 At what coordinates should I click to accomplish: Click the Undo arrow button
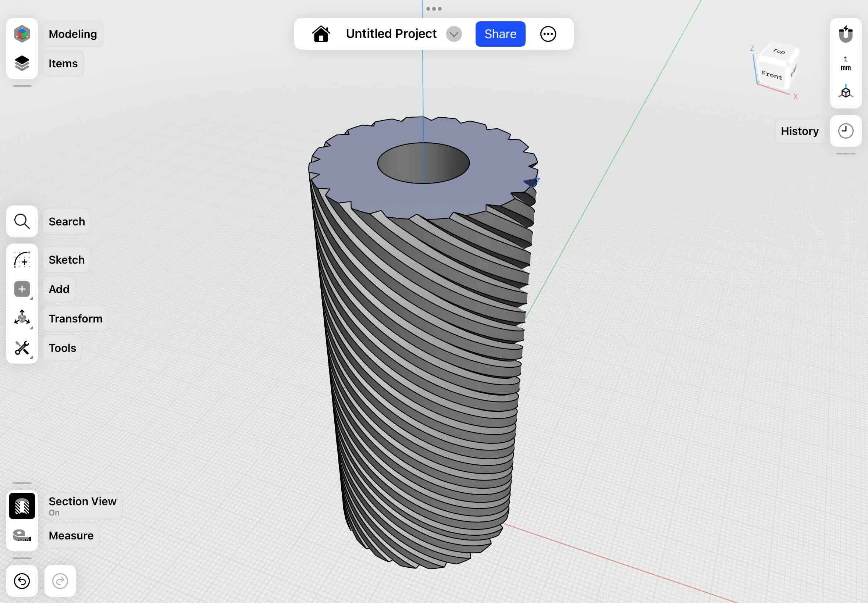22,581
